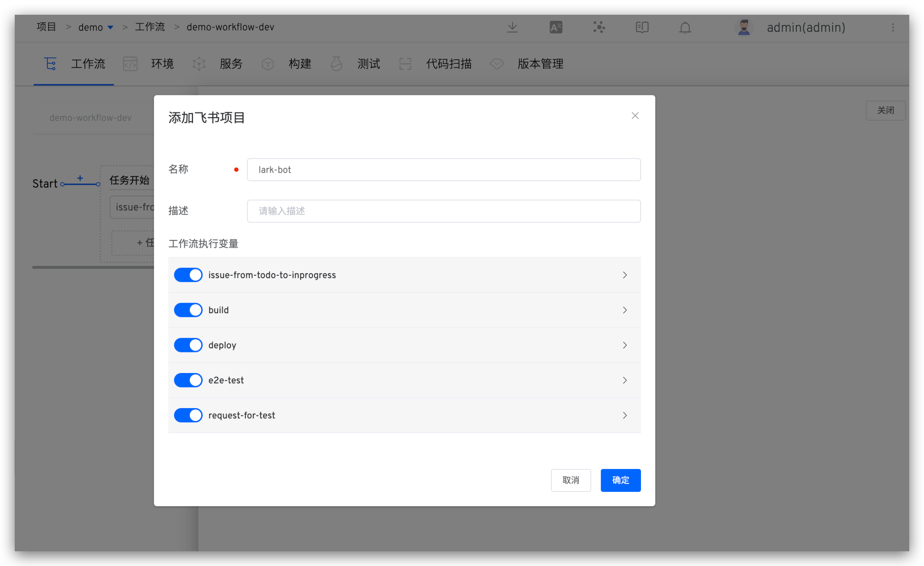Toggle the request-for-test switch off

[188, 415]
